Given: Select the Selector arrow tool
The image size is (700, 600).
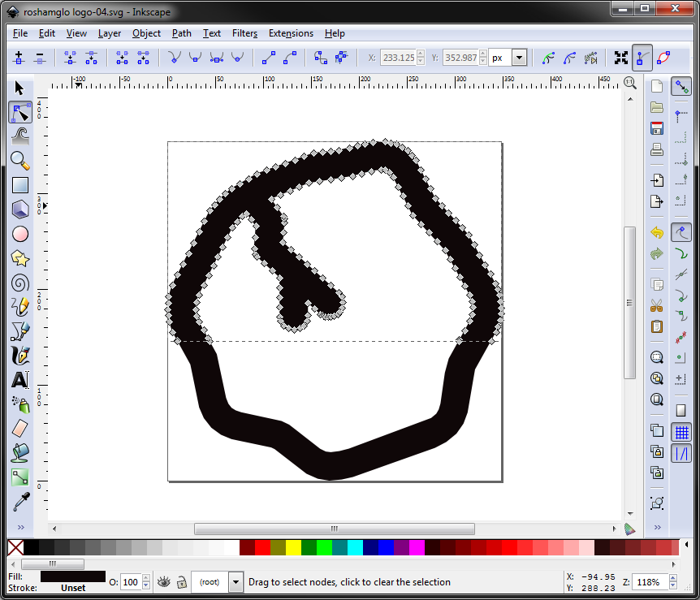Looking at the screenshot, I should 19,88.
